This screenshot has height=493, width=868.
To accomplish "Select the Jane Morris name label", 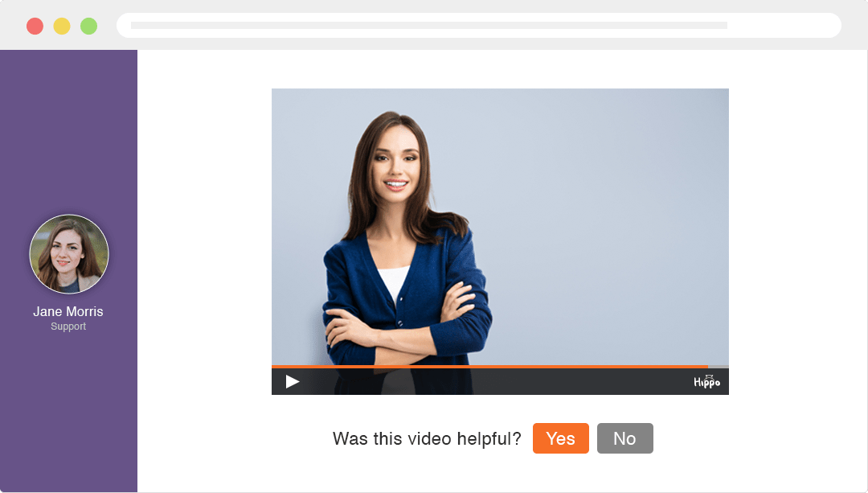I will tap(68, 311).
